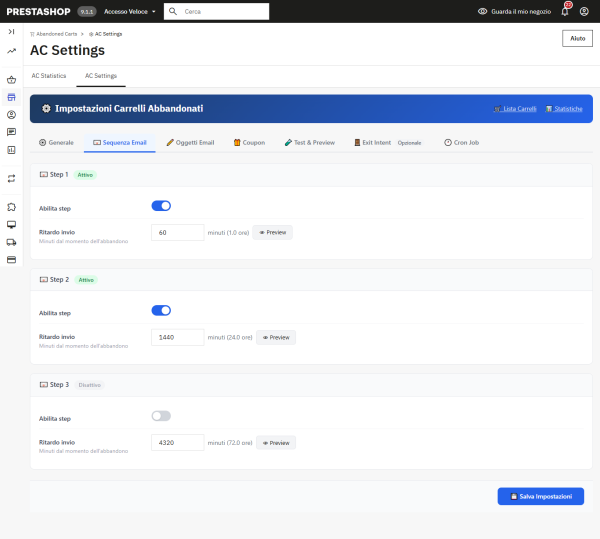Disable Step 1 Abilita step toggle

point(161,206)
